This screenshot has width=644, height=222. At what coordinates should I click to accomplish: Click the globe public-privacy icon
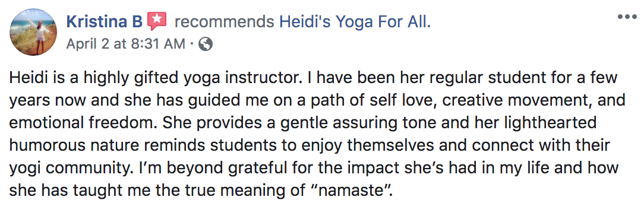click(206, 44)
